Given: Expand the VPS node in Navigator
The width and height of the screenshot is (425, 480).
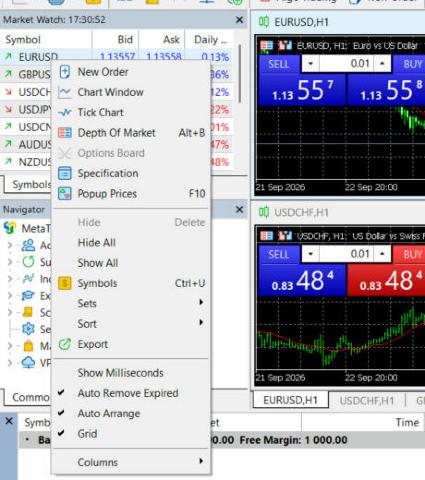Looking at the screenshot, I should pos(10,362).
